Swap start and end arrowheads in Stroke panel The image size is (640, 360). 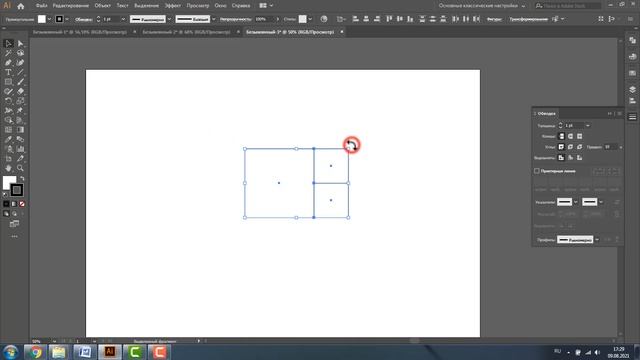(x=617, y=202)
